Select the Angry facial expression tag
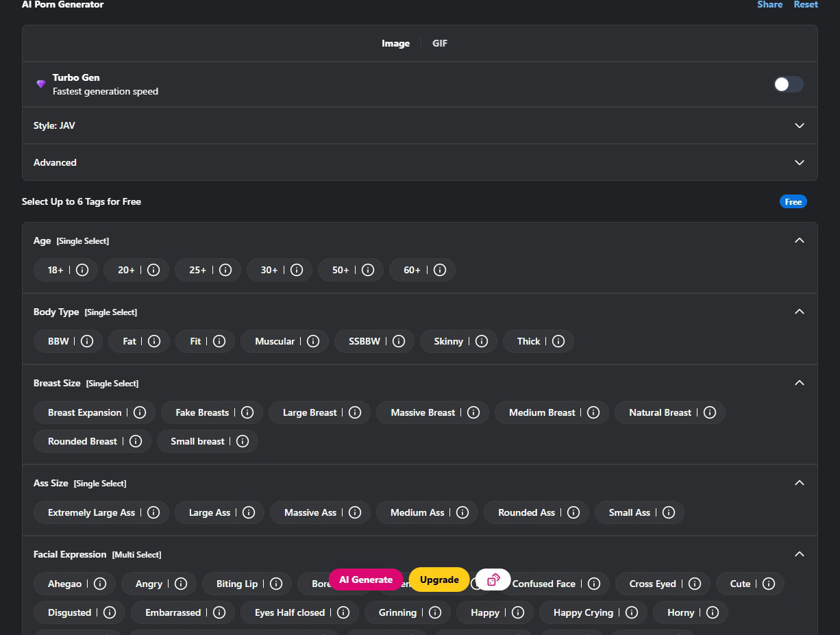Image resolution: width=840 pixels, height=635 pixels. tap(149, 584)
